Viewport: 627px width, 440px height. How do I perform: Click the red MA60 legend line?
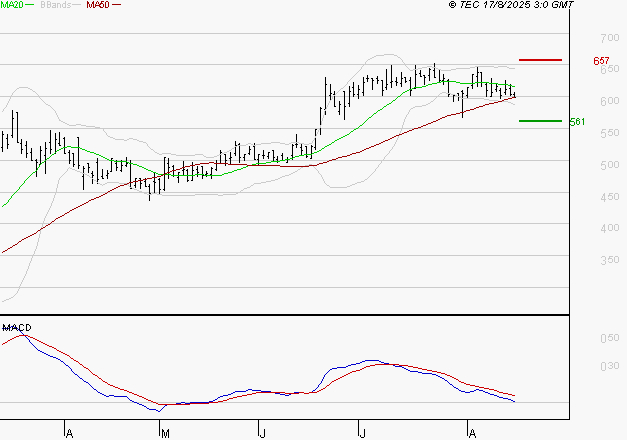point(117,5)
